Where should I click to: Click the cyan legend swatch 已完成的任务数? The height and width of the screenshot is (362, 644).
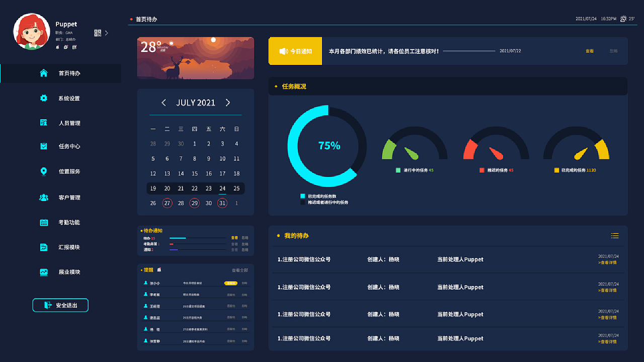coord(303,196)
